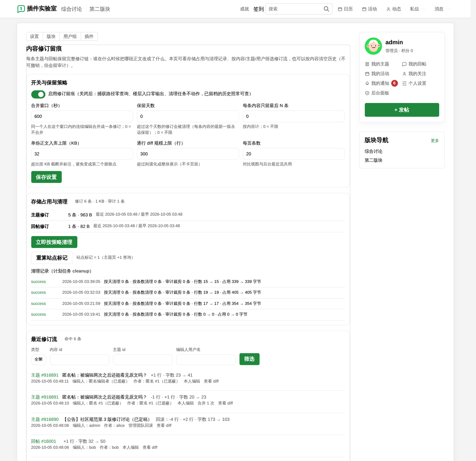The image size is (476, 461).
Task: Click the admin avatar image
Action: coord(373,46)
